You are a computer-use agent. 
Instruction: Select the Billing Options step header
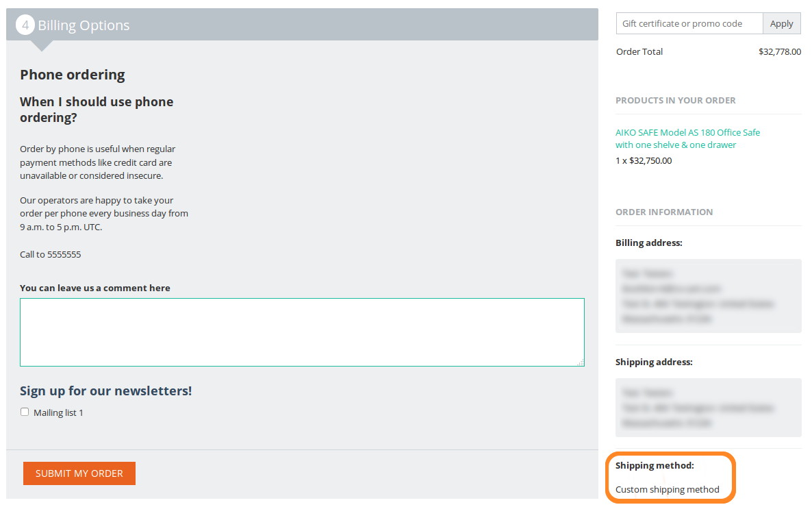click(x=302, y=25)
